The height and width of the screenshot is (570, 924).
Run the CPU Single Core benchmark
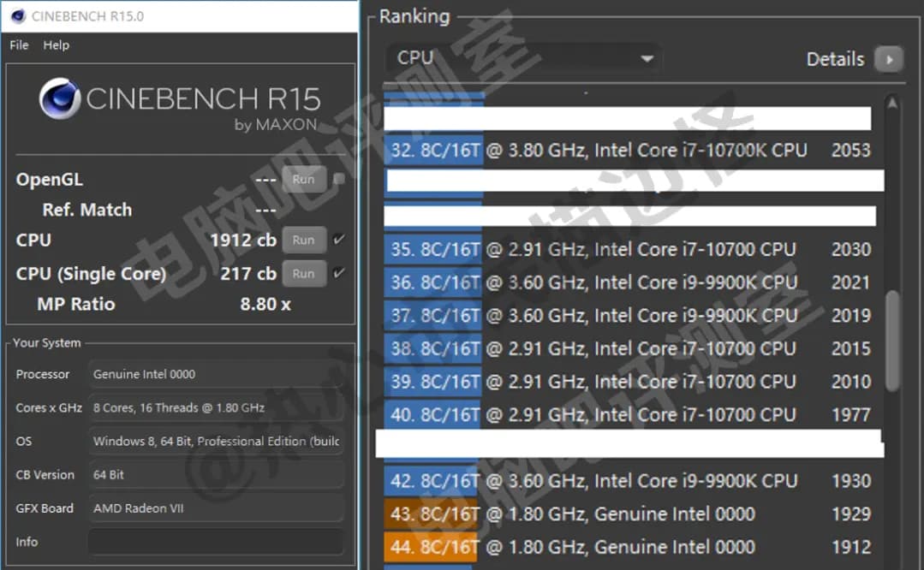(x=304, y=273)
